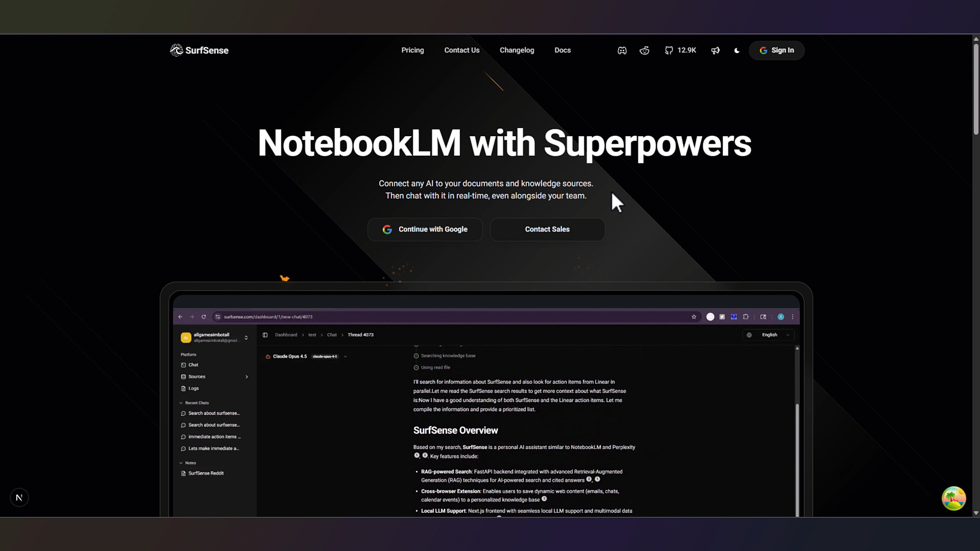Toggle dark mode moon icon
The image size is (980, 551).
tap(737, 51)
